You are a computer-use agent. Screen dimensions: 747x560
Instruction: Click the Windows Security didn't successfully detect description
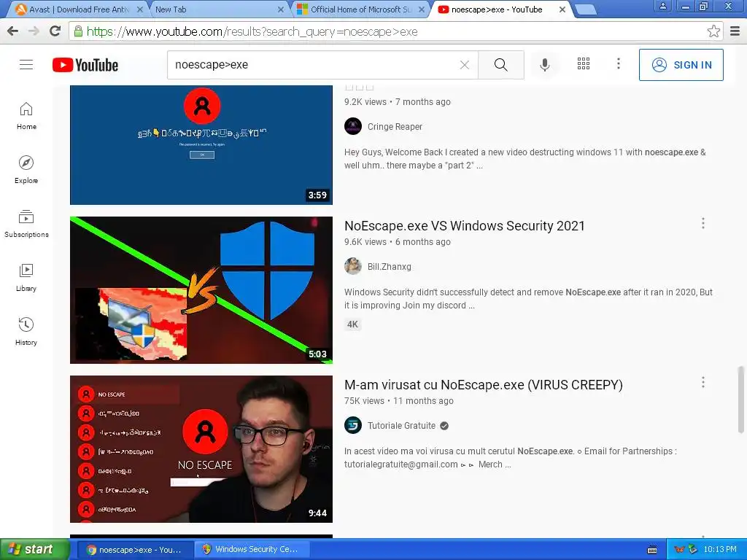click(x=528, y=298)
